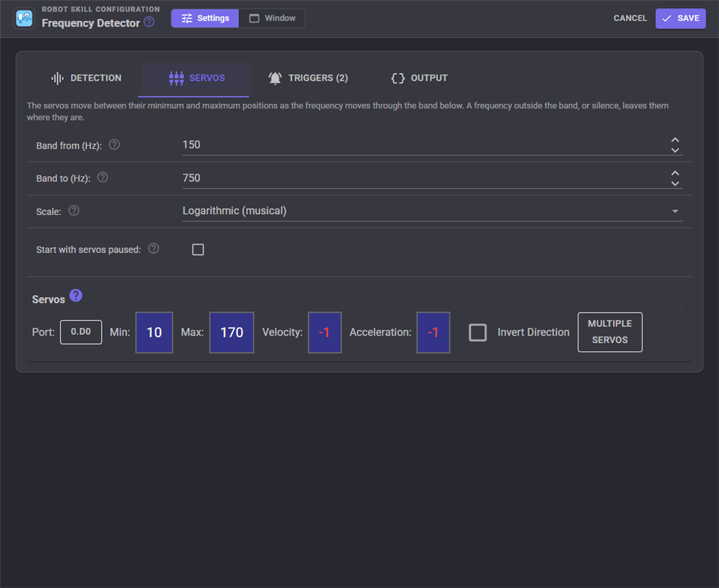Click the servo Acceleration value -1

[433, 332]
